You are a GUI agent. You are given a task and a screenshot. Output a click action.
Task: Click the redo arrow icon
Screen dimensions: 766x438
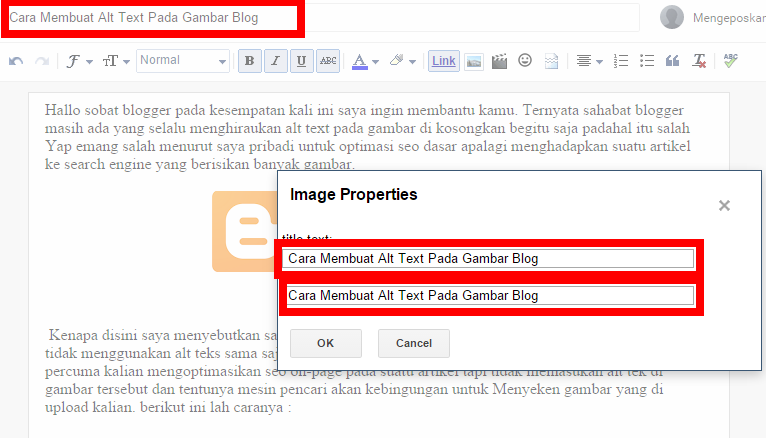coord(42,61)
